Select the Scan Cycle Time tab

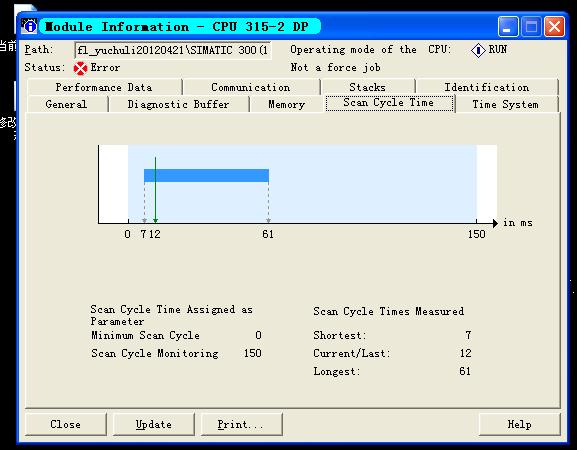(389, 103)
